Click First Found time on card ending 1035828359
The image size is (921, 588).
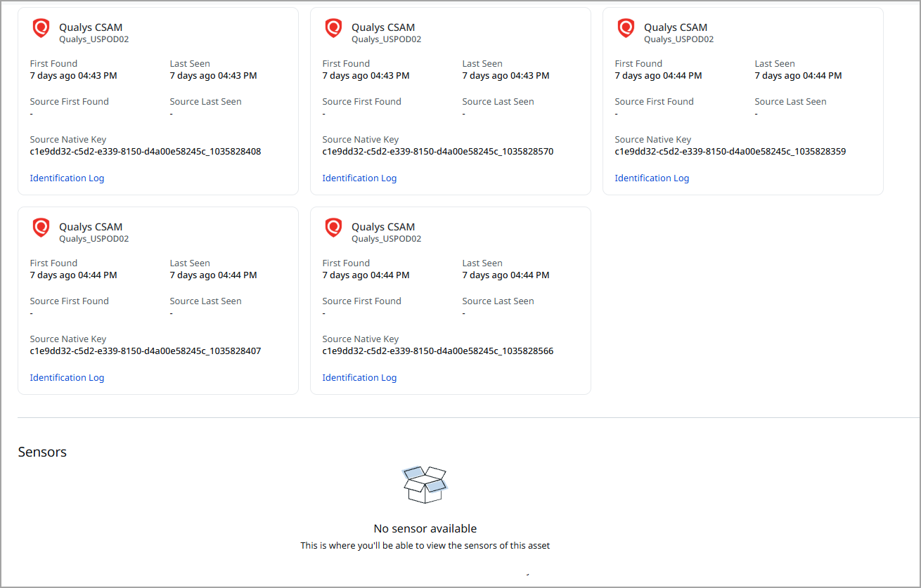pyautogui.click(x=659, y=76)
